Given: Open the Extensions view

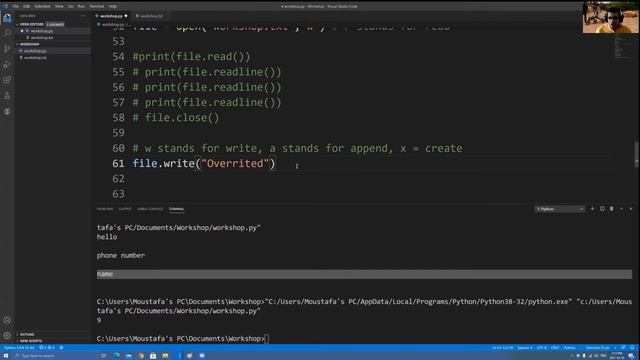Looking at the screenshot, I should (x=7, y=80).
